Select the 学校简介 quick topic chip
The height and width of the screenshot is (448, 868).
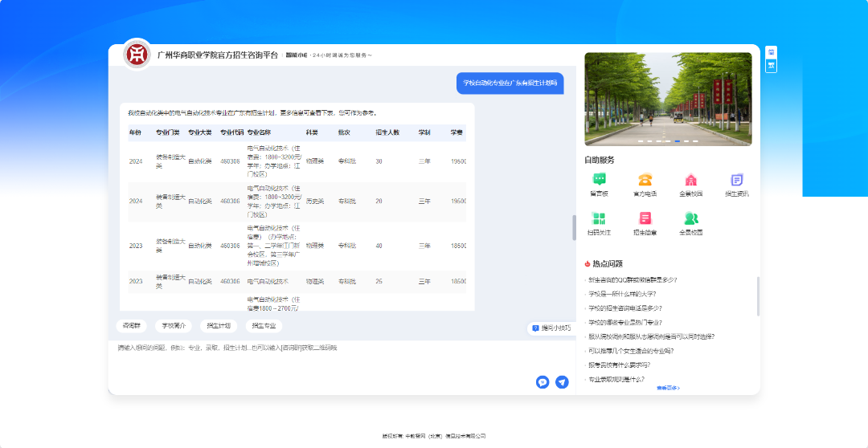pos(174,326)
